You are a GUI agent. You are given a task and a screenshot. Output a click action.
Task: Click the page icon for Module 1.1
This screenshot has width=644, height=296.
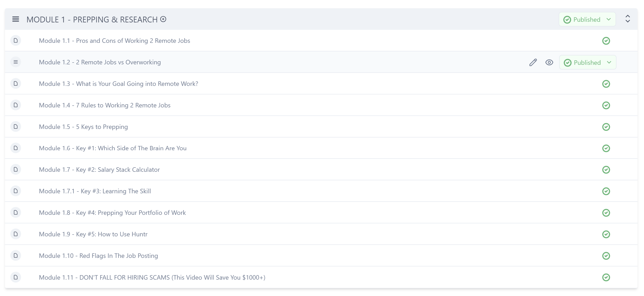tap(15, 41)
